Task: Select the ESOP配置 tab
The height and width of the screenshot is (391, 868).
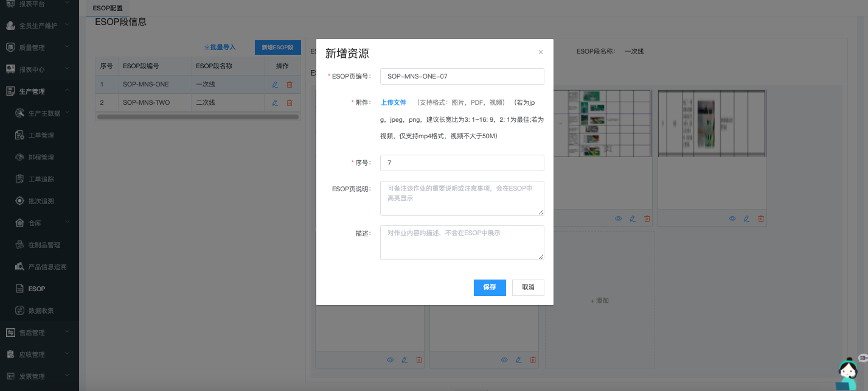Action: pos(108,9)
